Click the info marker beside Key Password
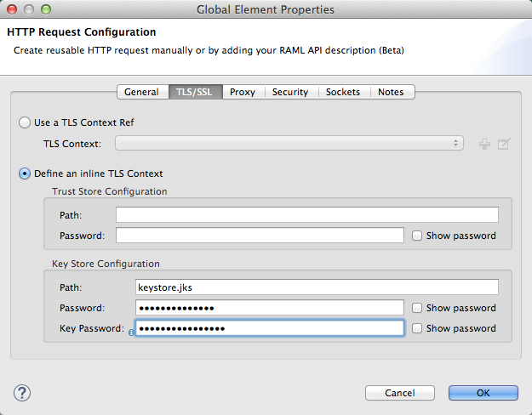The height and width of the screenshot is (415, 532). (131, 333)
